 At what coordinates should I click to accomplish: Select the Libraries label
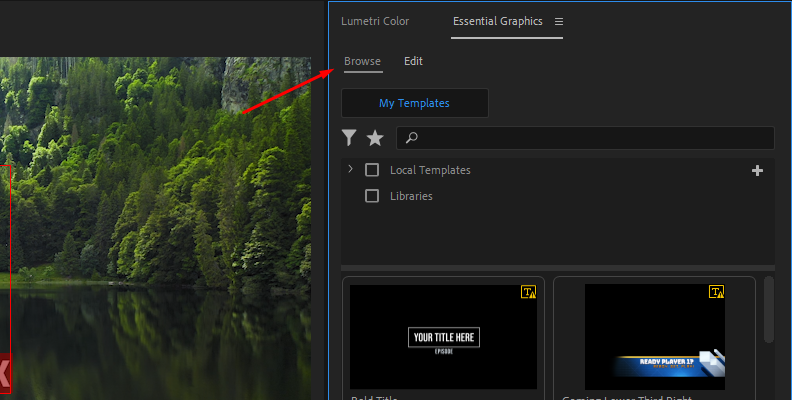tap(411, 196)
